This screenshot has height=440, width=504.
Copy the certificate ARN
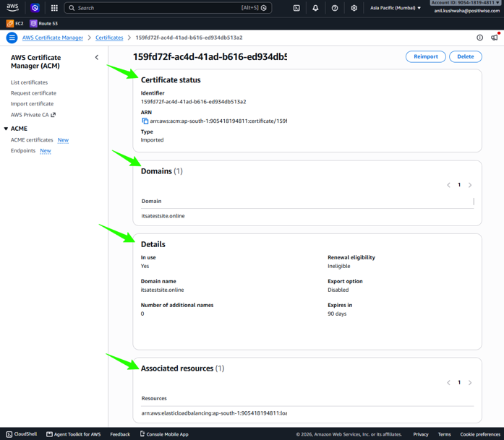145,121
